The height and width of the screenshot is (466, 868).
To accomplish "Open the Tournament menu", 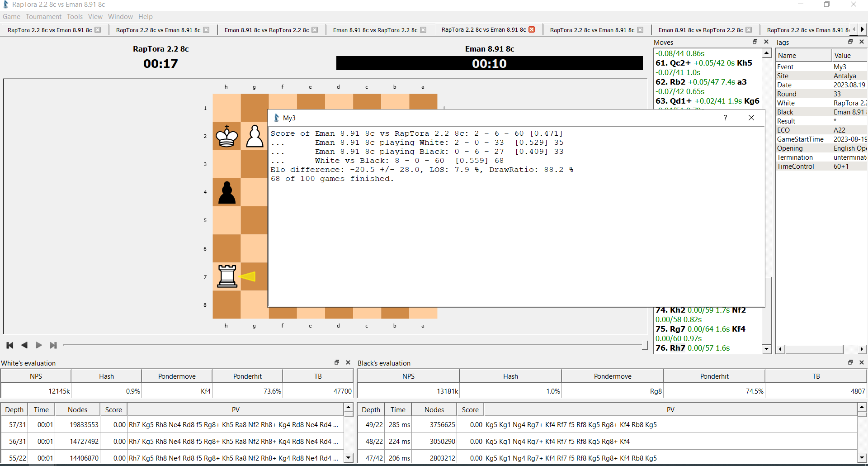I will [x=43, y=17].
